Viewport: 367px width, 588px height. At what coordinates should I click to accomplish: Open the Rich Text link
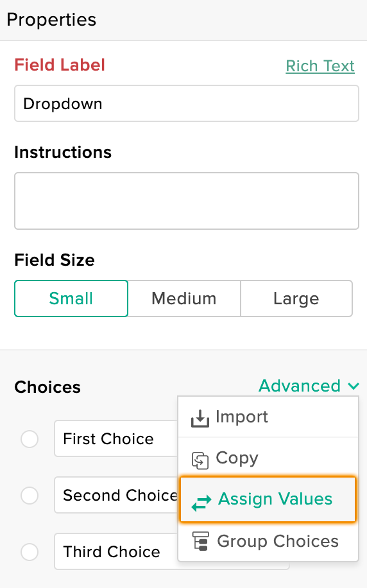[x=320, y=66]
